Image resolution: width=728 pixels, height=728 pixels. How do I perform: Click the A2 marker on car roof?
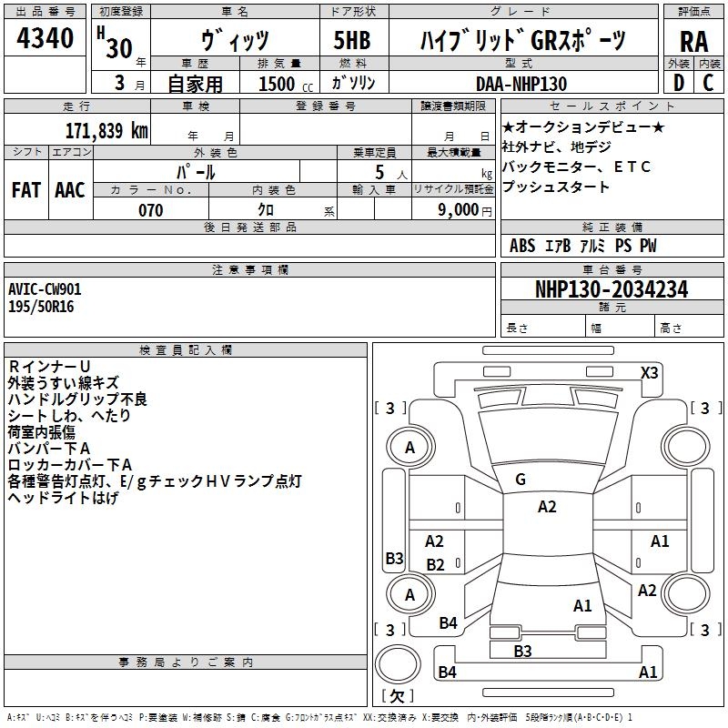tap(547, 507)
